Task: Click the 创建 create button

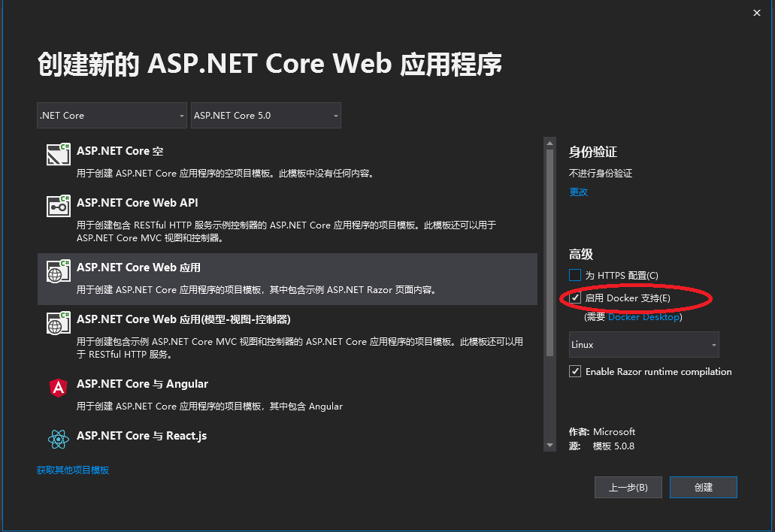Action: tap(704, 488)
